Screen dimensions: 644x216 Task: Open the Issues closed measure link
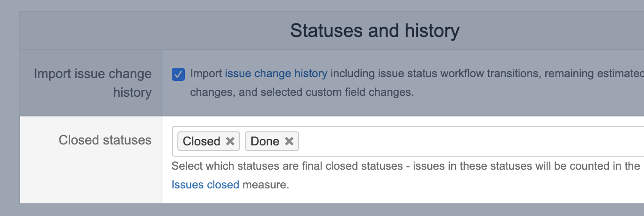(x=205, y=185)
